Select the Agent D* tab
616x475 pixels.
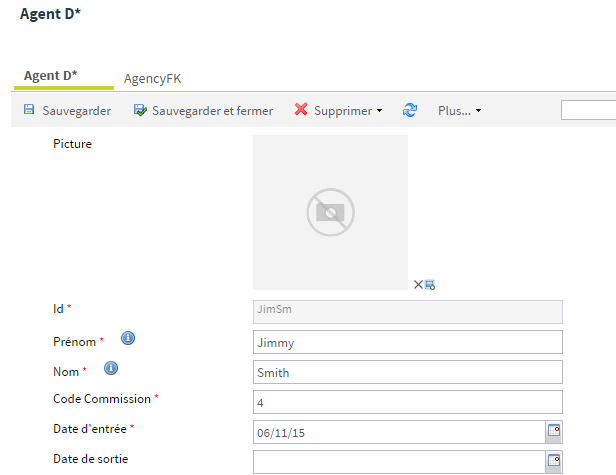click(x=51, y=76)
